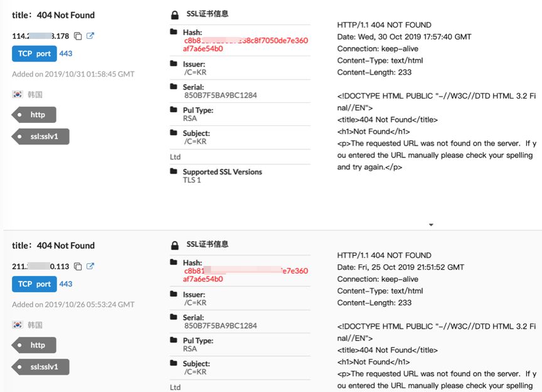Click folder icon beside first Hash label
Screen dimensions: 542x392
pos(174,31)
